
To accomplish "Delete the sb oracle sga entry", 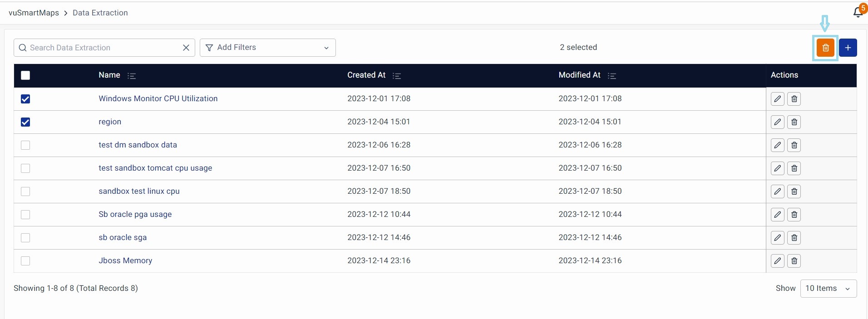I will [x=794, y=238].
